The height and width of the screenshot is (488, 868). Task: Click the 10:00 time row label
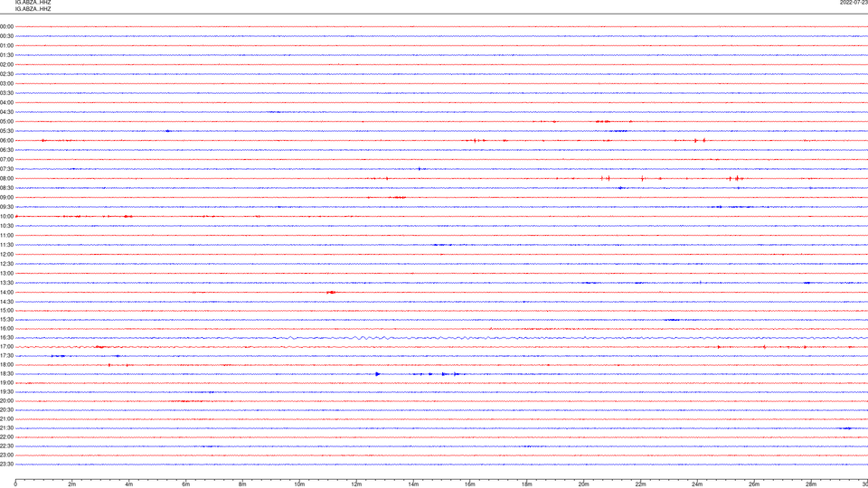click(6, 217)
